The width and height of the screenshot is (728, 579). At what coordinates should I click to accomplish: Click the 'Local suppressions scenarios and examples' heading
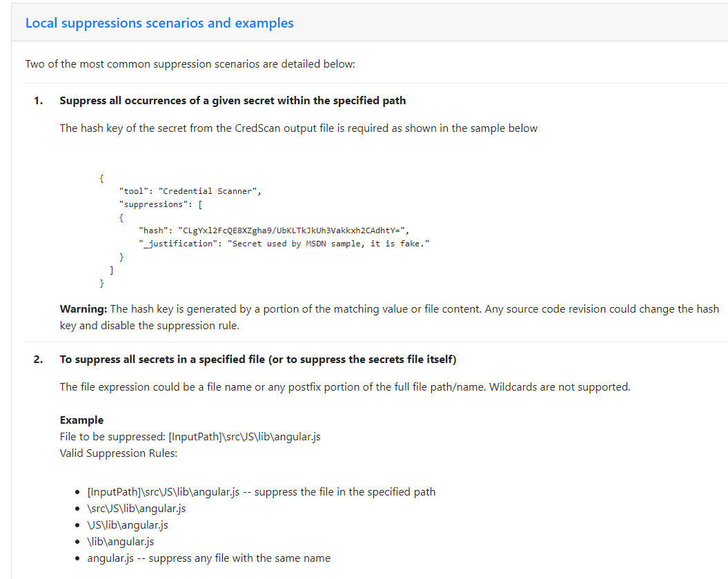click(x=159, y=23)
